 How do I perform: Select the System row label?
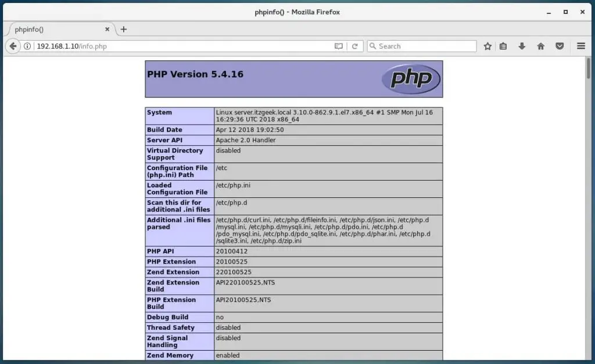pyautogui.click(x=159, y=113)
